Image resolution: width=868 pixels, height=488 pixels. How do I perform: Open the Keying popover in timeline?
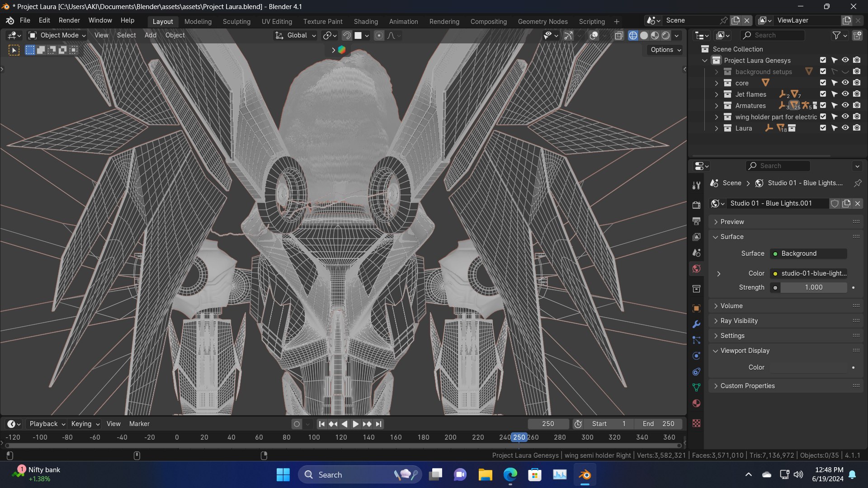click(x=85, y=424)
